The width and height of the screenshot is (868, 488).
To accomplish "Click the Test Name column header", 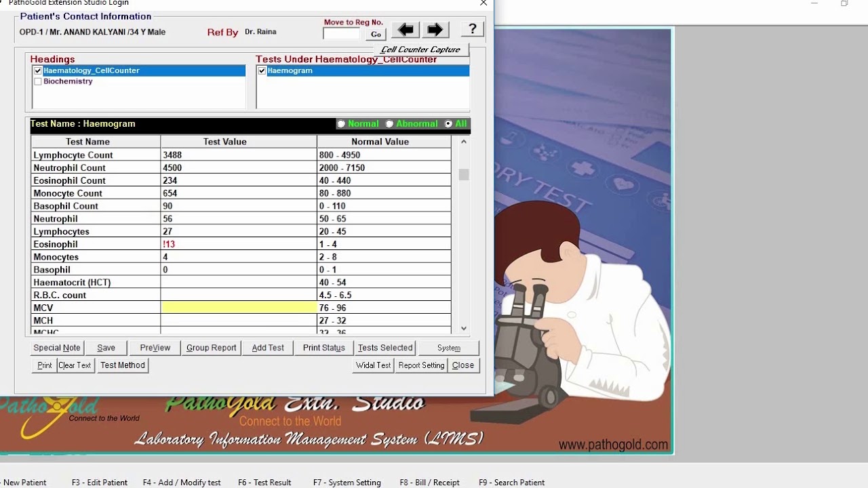I will pos(96,142).
